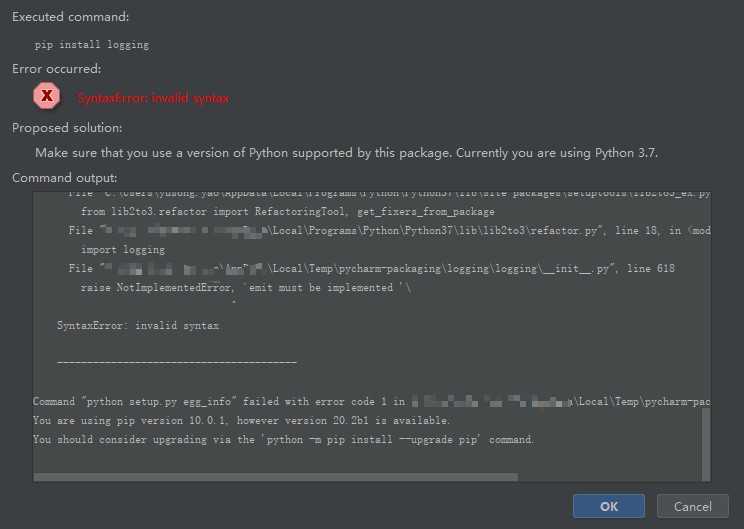Click the 'pip install logging' command text
This screenshot has height=529, width=744.
(x=92, y=45)
